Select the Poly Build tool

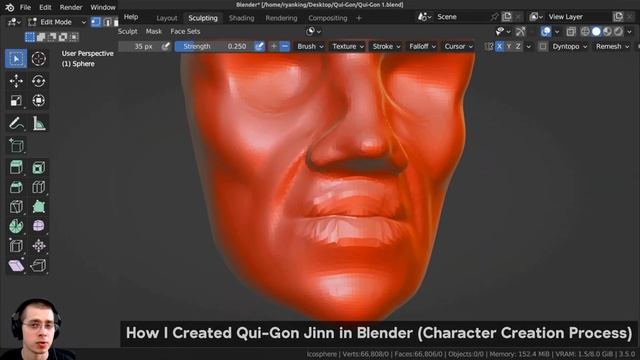click(x=38, y=207)
